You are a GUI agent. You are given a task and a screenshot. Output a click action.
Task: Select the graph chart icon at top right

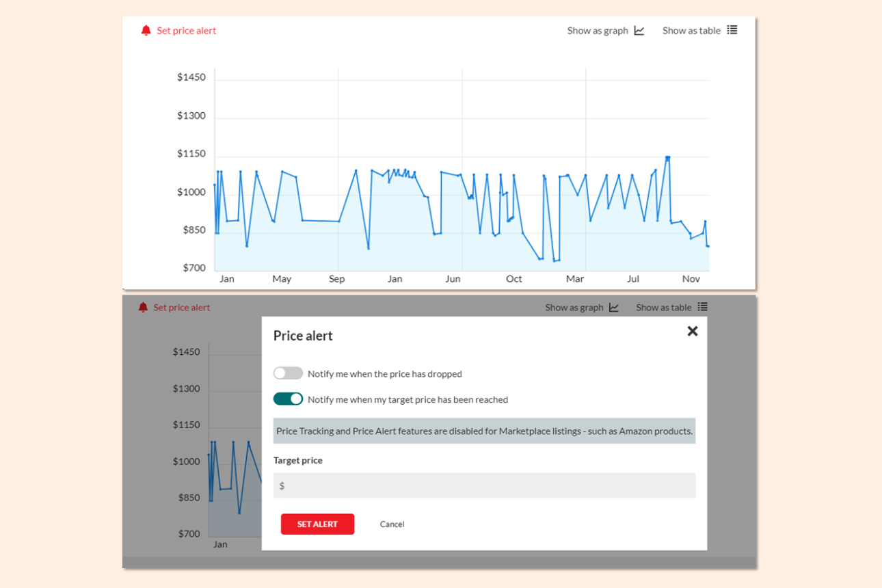tap(639, 30)
